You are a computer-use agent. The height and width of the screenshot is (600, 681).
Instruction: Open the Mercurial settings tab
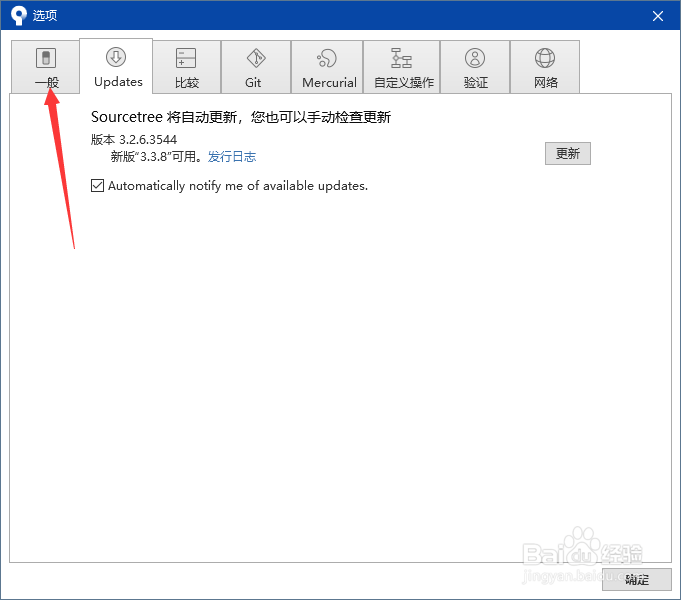(x=327, y=67)
